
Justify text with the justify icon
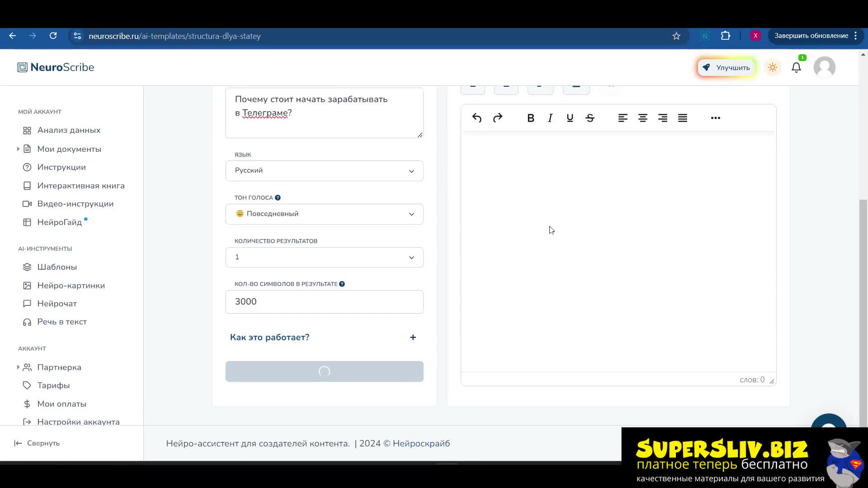[683, 118]
